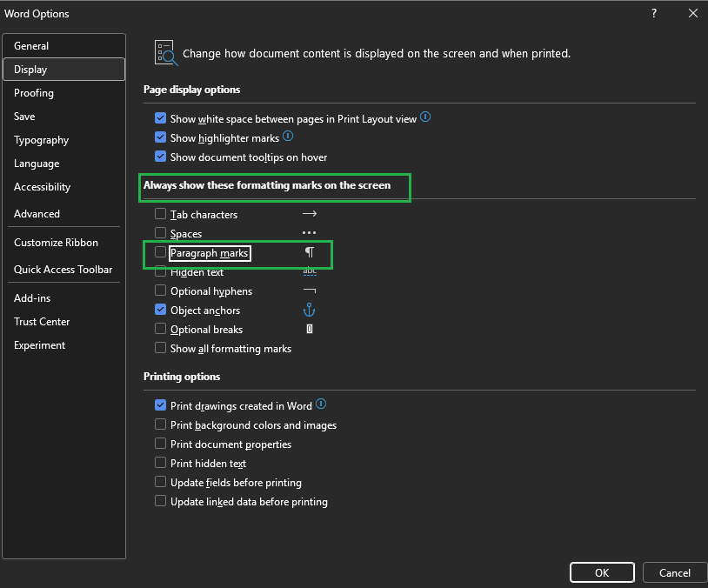
Task: Enable Update linked data before printing
Action: 160,501
